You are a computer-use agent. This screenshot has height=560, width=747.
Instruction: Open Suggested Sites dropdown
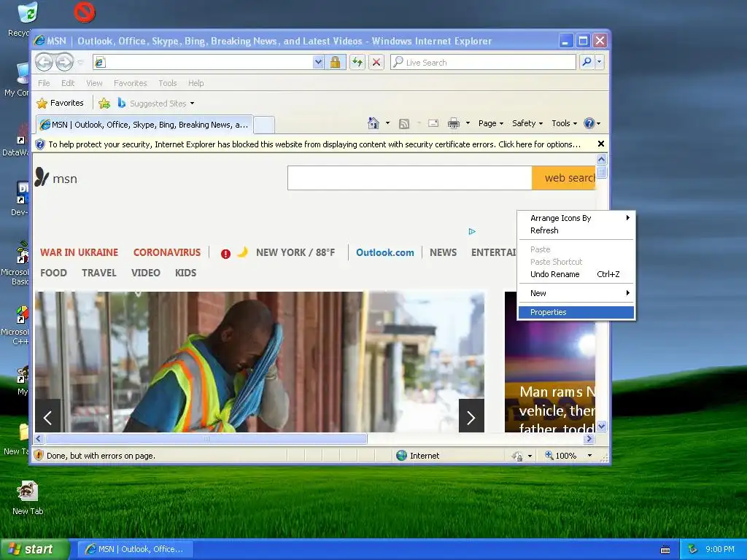coord(156,104)
